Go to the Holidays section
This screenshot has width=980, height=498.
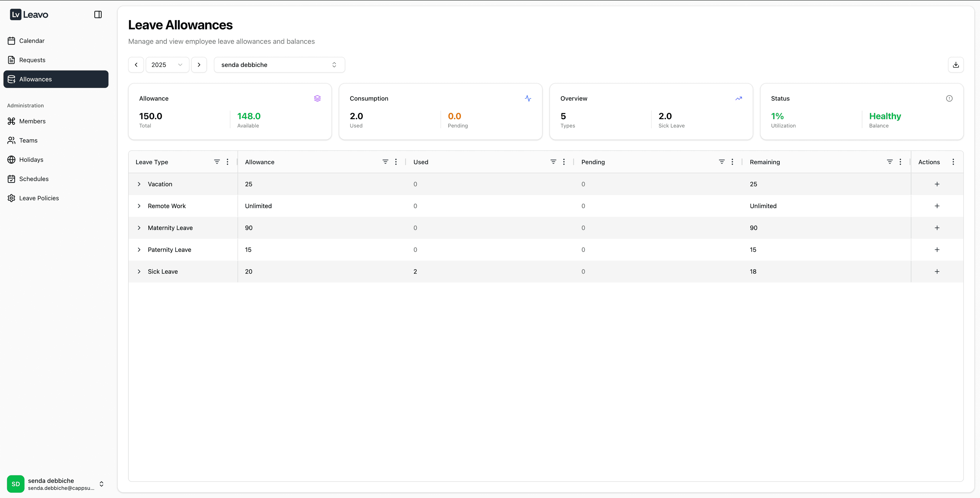coord(31,160)
